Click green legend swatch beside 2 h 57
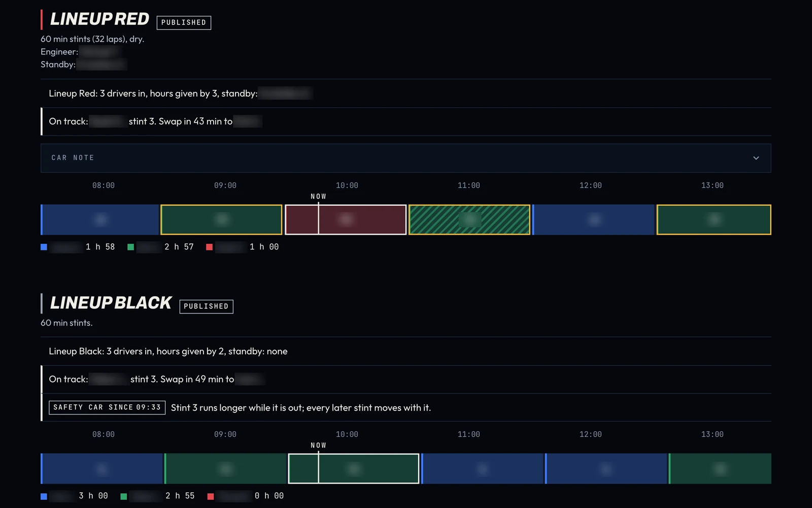This screenshot has height=508, width=812. coord(130,247)
